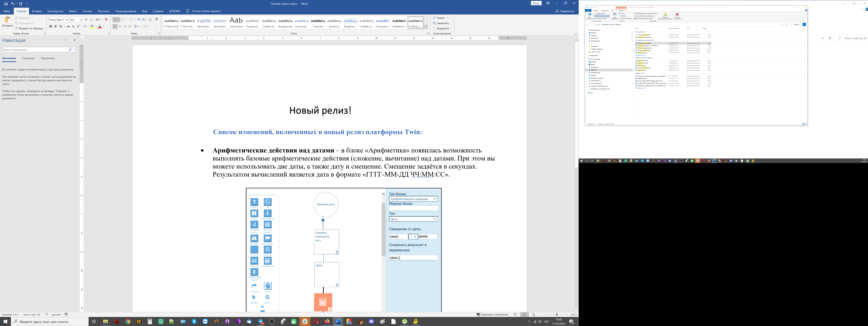
Task: Click the sort A-Я icon
Action: [x=150, y=20]
